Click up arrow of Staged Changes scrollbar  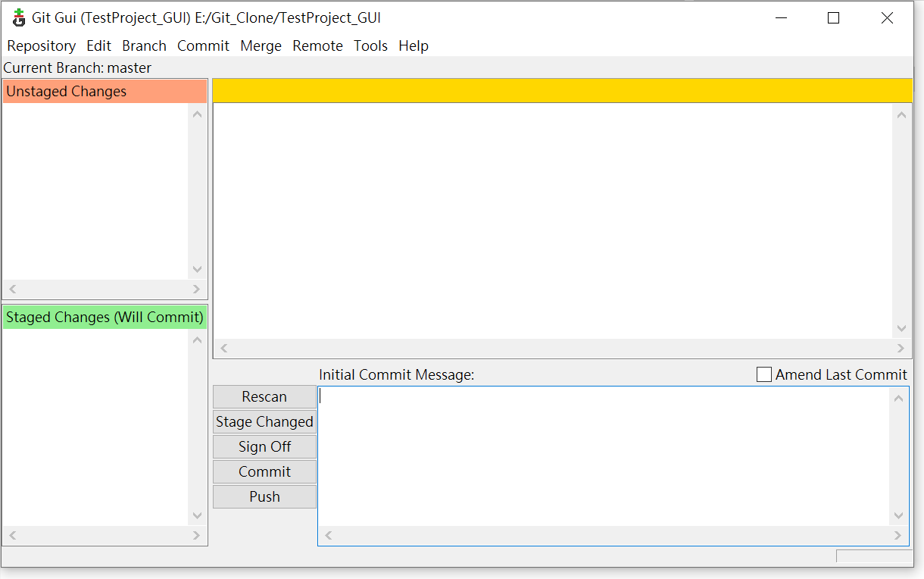(x=198, y=340)
